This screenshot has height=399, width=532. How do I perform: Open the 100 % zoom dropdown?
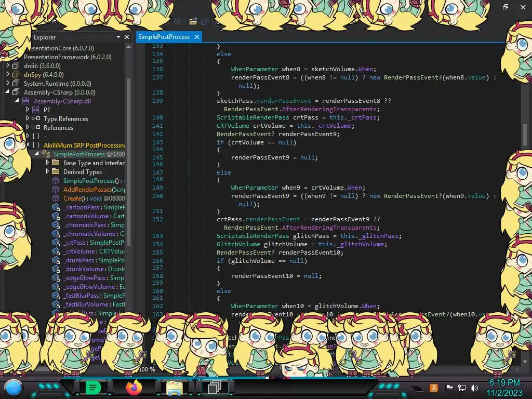(x=148, y=369)
